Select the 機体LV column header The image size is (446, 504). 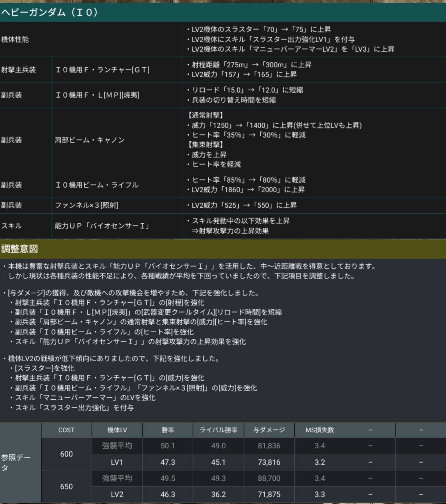(117, 430)
